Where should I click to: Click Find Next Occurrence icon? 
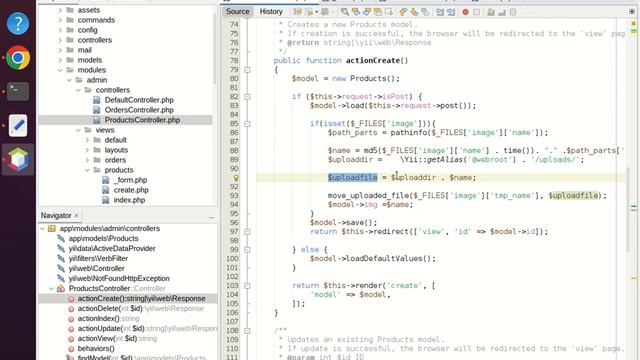[x=367, y=12]
